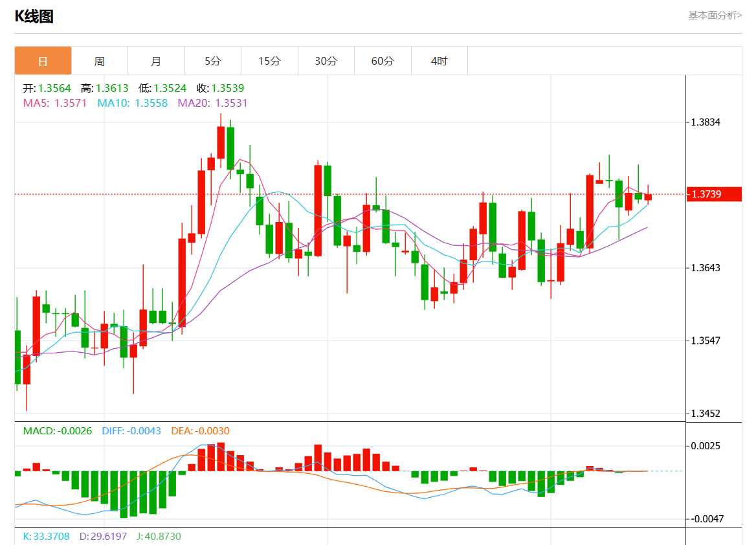The height and width of the screenshot is (545, 756).
Task: Click the D:29.6197 KDJ value
Action: click(x=103, y=537)
